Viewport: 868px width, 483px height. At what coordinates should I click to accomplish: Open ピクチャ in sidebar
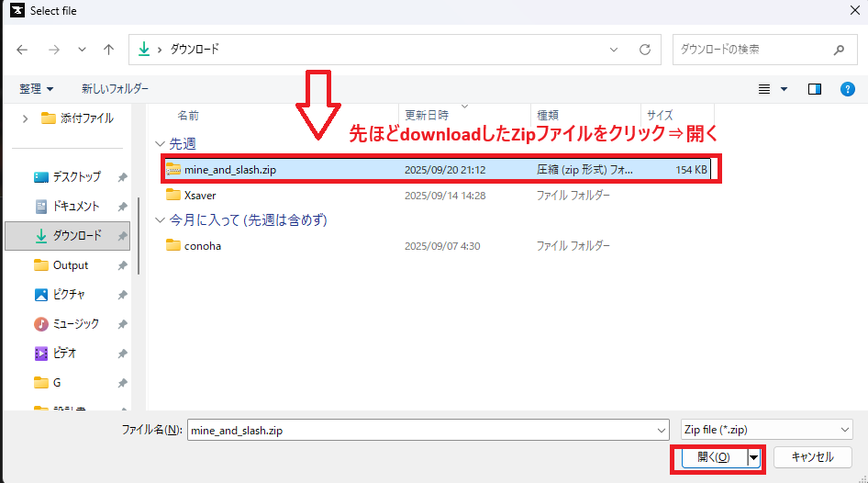(x=60, y=295)
